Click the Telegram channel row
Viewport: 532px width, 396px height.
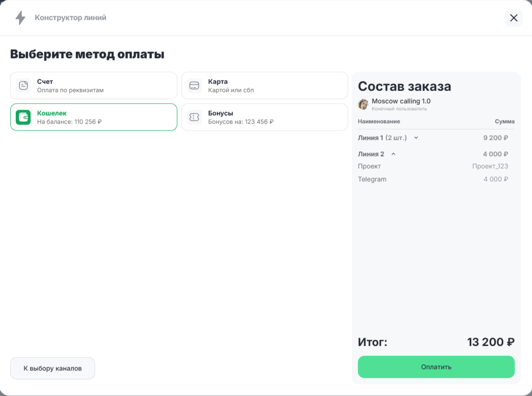[372, 179]
